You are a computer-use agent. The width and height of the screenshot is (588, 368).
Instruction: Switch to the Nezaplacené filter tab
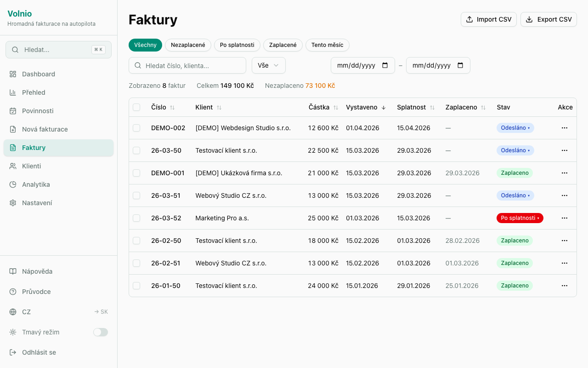pyautogui.click(x=188, y=45)
